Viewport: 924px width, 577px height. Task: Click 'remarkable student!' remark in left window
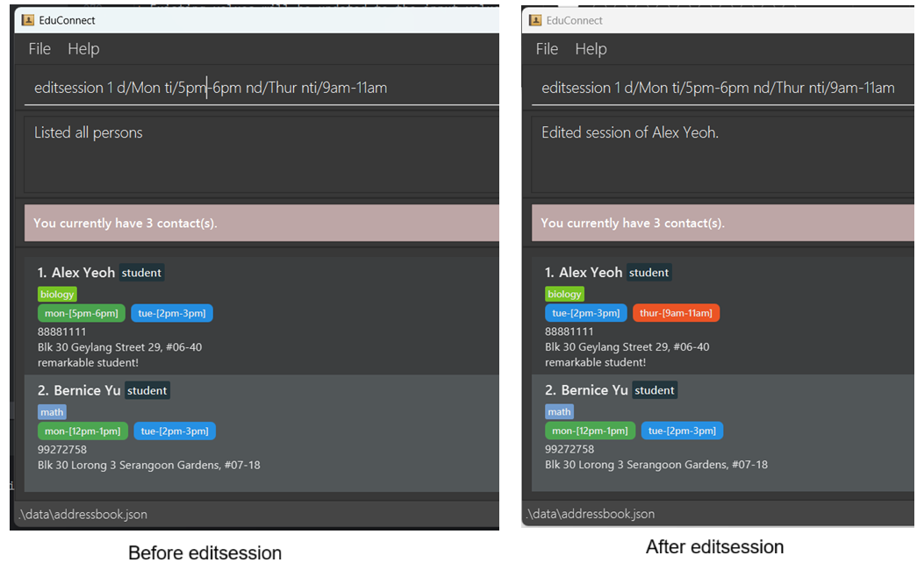(89, 363)
